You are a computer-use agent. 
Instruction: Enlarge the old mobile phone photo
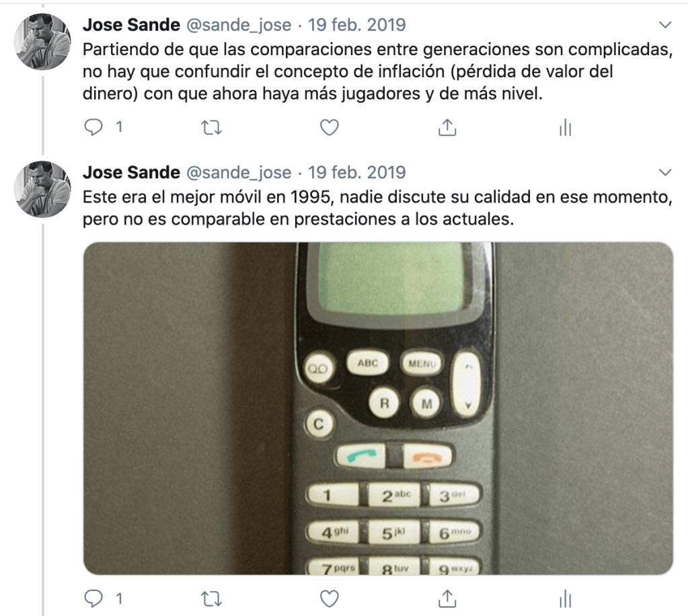tap(378, 408)
